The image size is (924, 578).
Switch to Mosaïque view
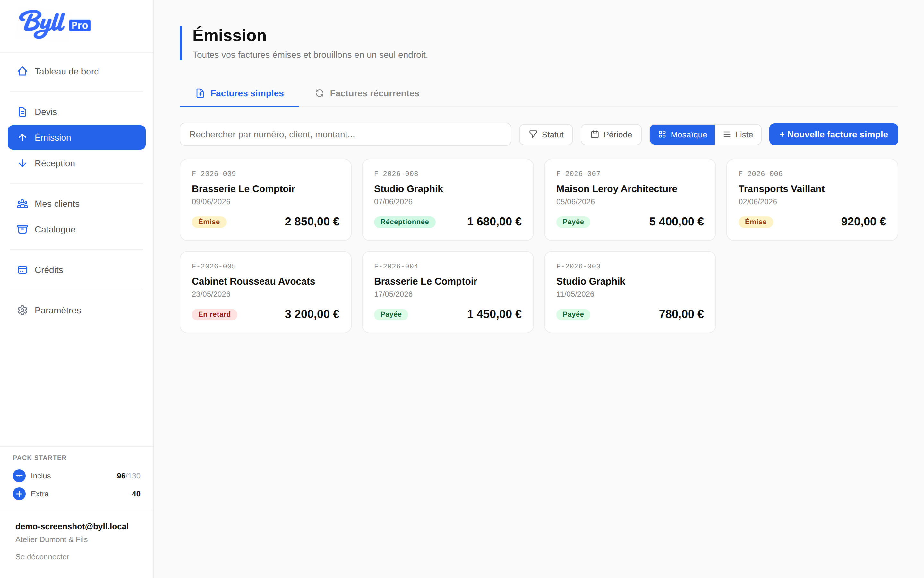coord(682,135)
